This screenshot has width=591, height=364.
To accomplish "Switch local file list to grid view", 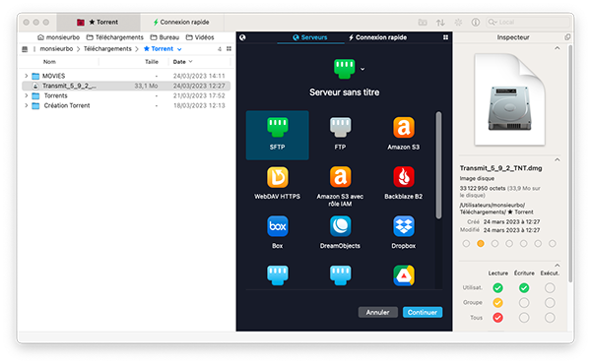I will (229, 48).
